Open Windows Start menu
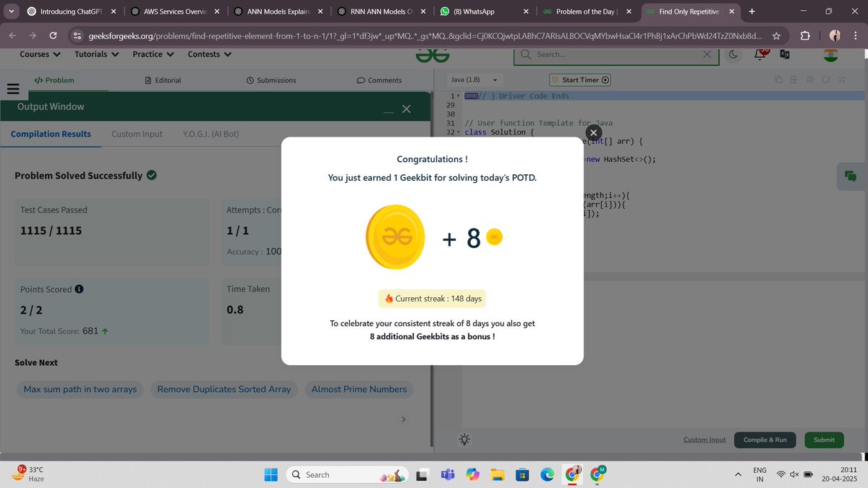Image resolution: width=868 pixels, height=488 pixels. pos(271,474)
